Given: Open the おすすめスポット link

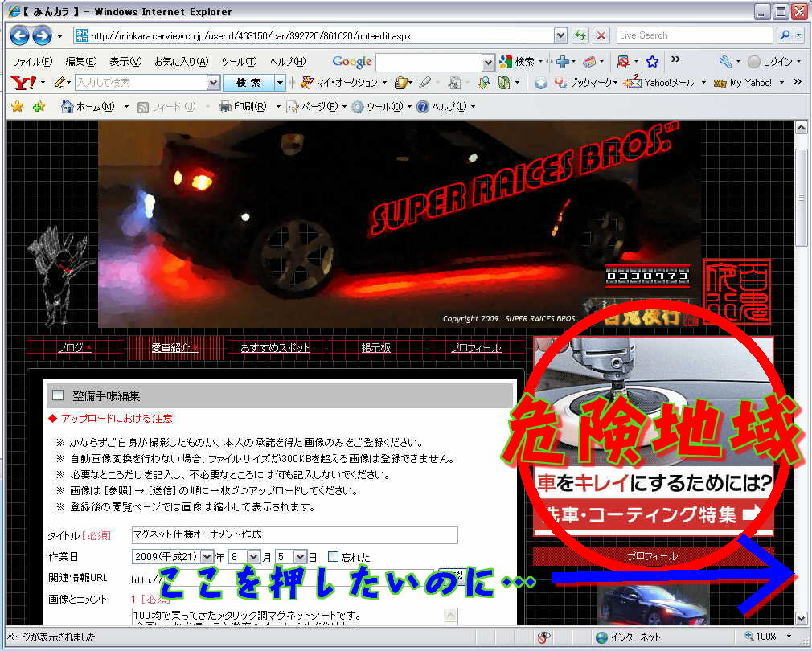Looking at the screenshot, I should [x=275, y=348].
